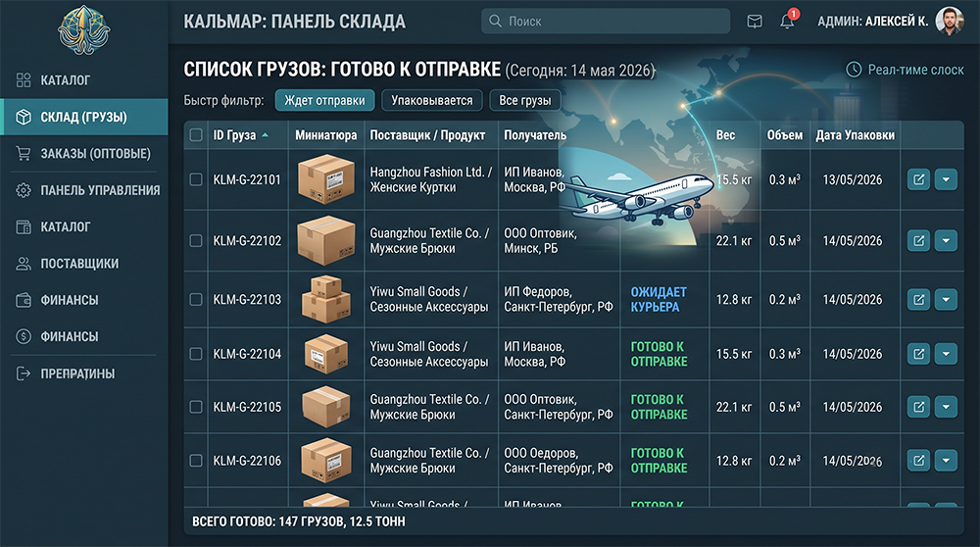Open the mail envelope icon in header
980x547 pixels.
tap(755, 22)
